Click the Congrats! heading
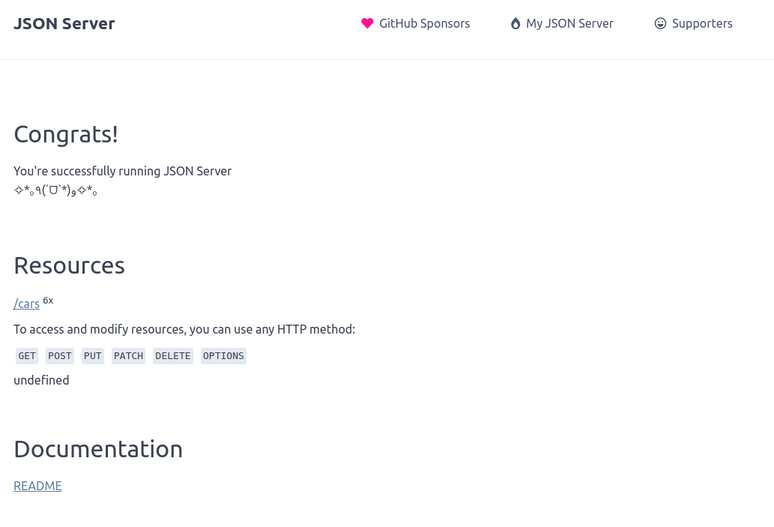Image resolution: width=774 pixels, height=527 pixels. 66,134
